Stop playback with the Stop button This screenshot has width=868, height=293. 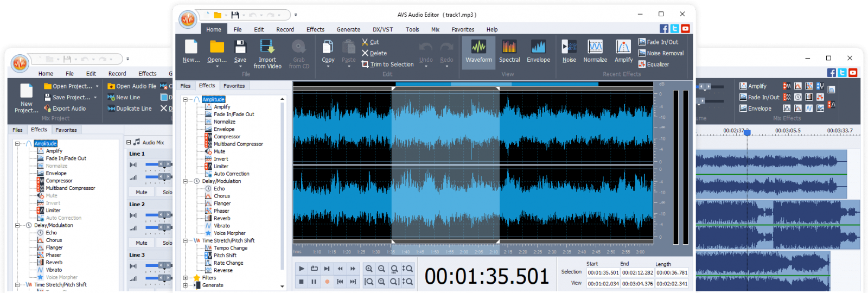pos(302,282)
